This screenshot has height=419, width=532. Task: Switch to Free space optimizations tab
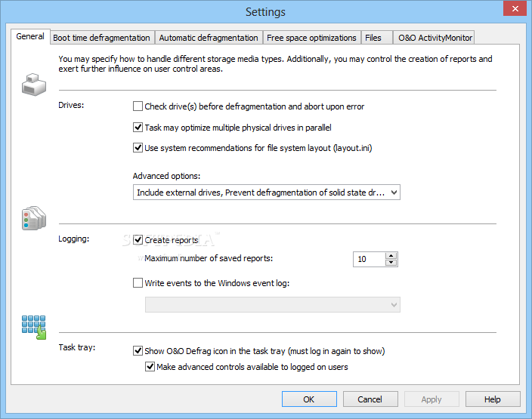(311, 38)
